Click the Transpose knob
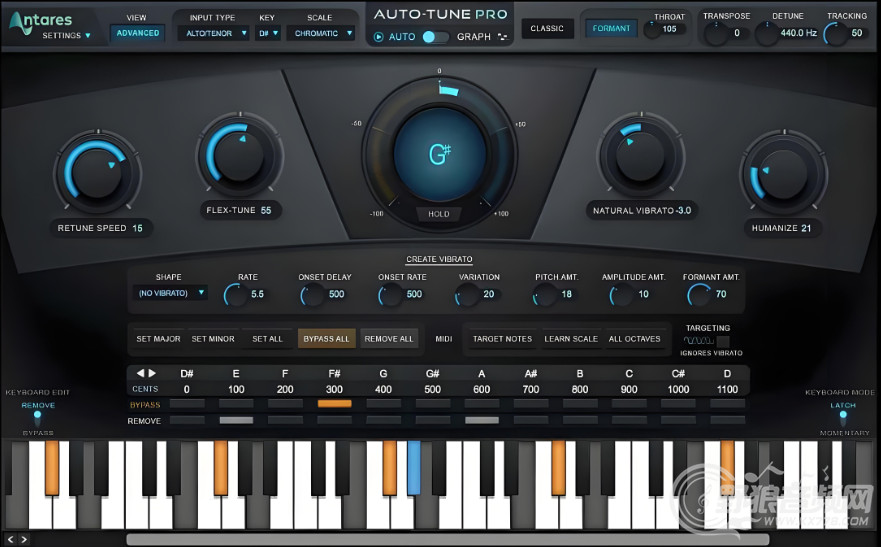The width and height of the screenshot is (881, 547). (716, 34)
